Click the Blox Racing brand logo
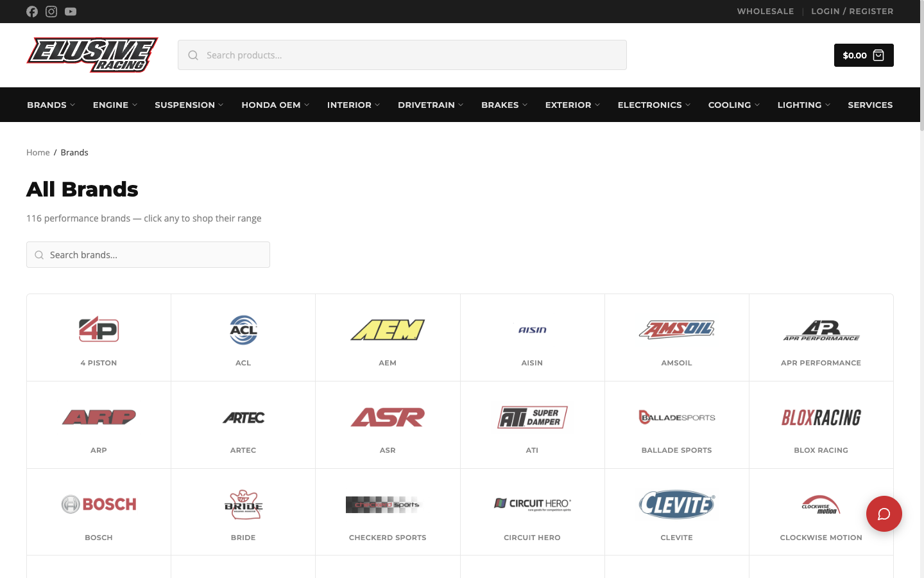This screenshot has width=924, height=578. pos(821,417)
